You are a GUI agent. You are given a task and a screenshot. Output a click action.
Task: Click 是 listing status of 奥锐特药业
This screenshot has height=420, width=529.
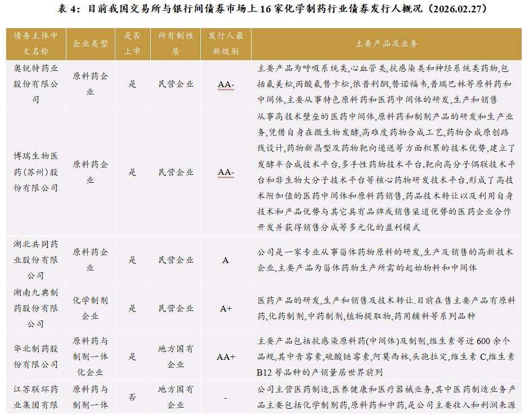pyautogui.click(x=132, y=84)
